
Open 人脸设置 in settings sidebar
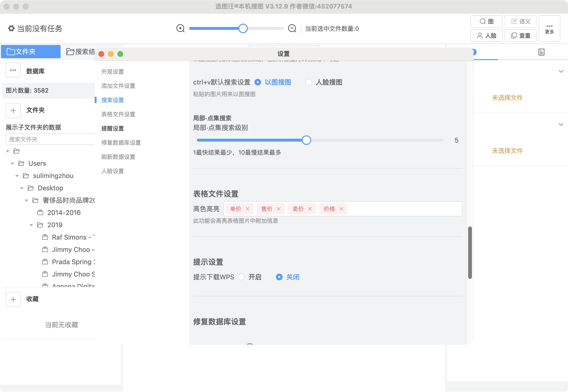pyautogui.click(x=113, y=171)
